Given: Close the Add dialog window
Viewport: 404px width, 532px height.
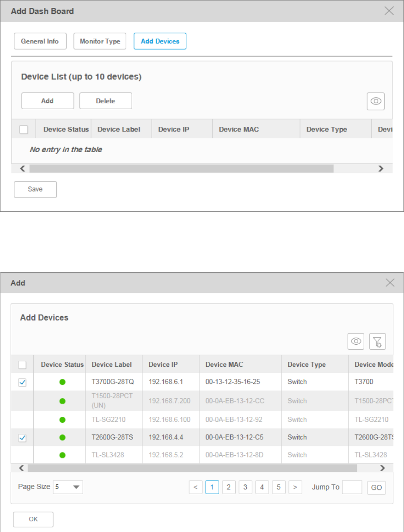Looking at the screenshot, I should tap(390, 283).
